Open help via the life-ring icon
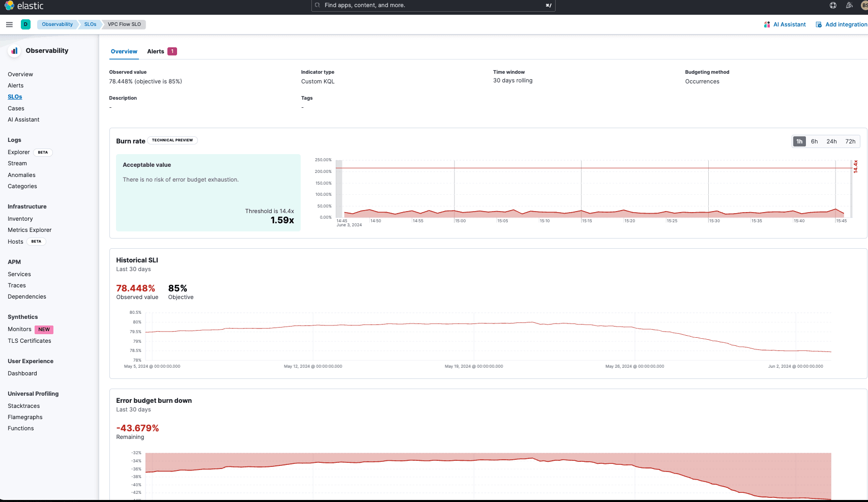This screenshot has height=502, width=868. click(832, 5)
